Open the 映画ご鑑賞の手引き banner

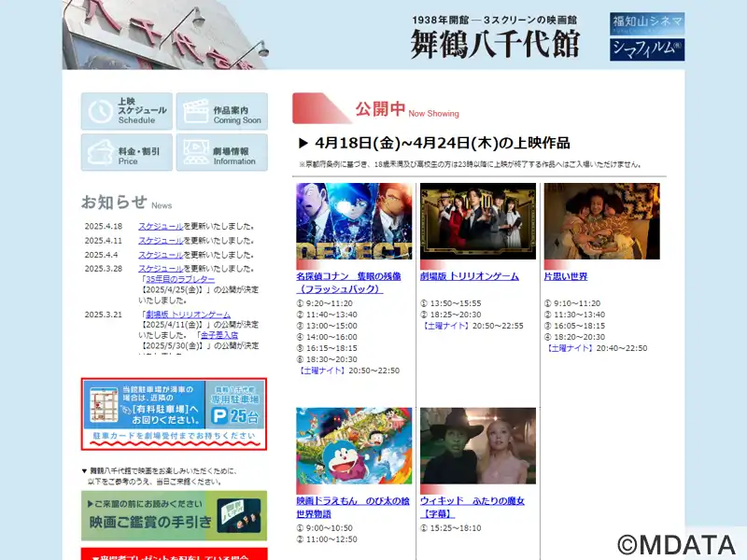[174, 516]
